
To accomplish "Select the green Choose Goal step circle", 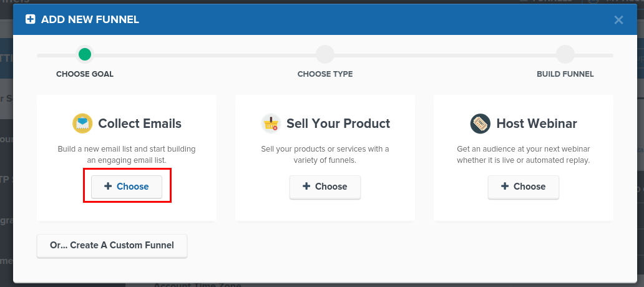I will [85, 54].
